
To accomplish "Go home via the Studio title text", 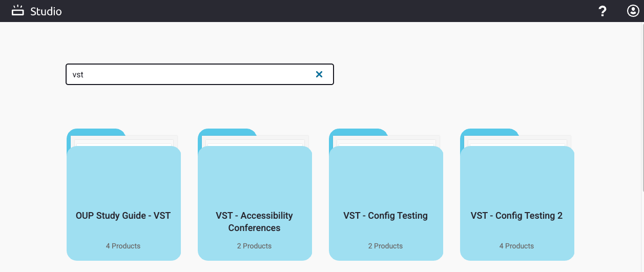I will (x=46, y=11).
